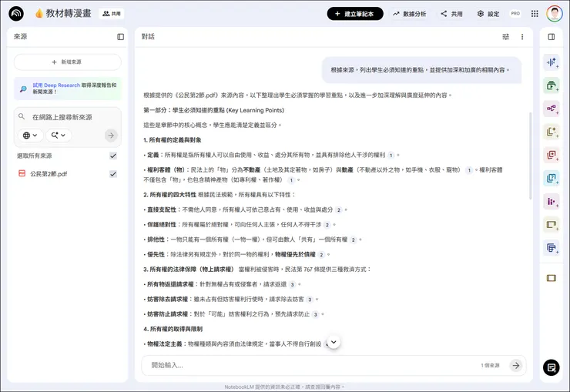The image size is (570, 392).
Task: Open citation 1 on 定義 line
Action: (x=391, y=155)
